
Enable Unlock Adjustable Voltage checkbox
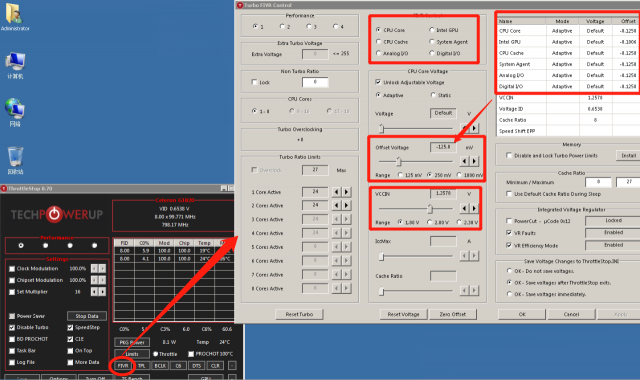[378, 82]
